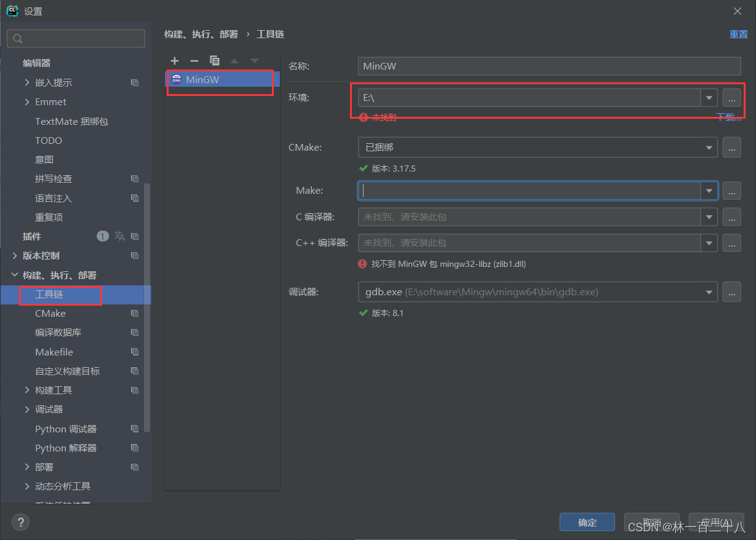Move toolchain up with arrow icon
Viewport: 756px width, 540px height.
234,60
